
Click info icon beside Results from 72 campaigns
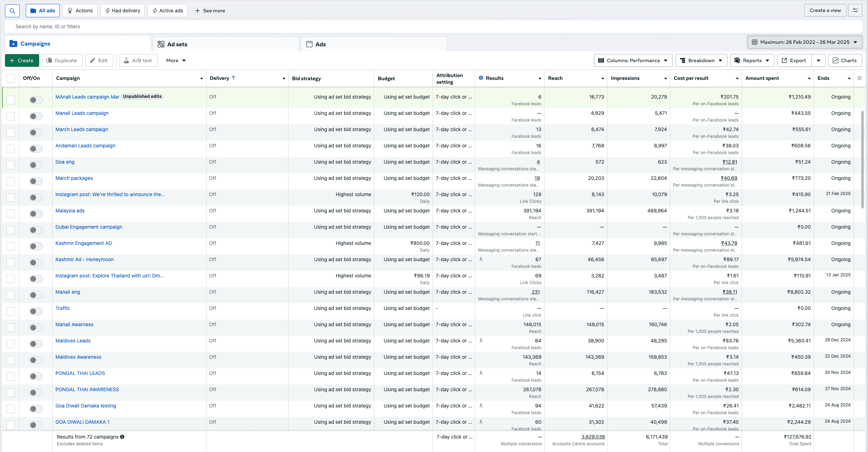(x=122, y=437)
